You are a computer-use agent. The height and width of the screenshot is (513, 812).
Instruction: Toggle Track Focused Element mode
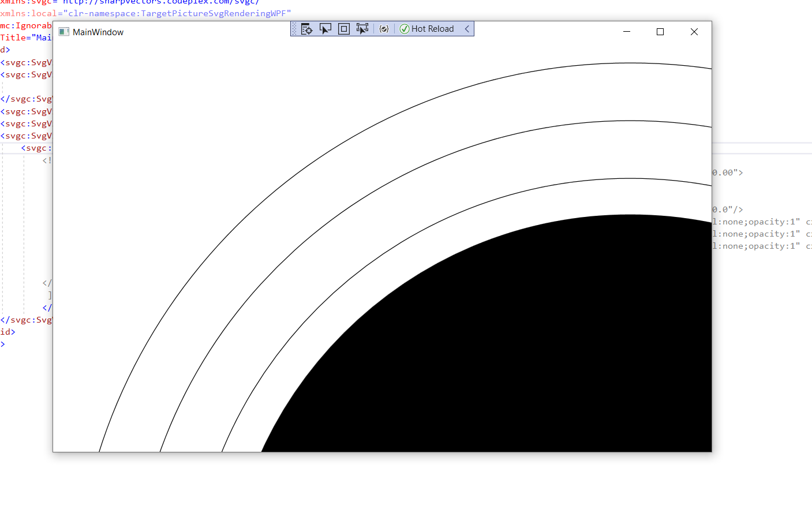point(362,28)
